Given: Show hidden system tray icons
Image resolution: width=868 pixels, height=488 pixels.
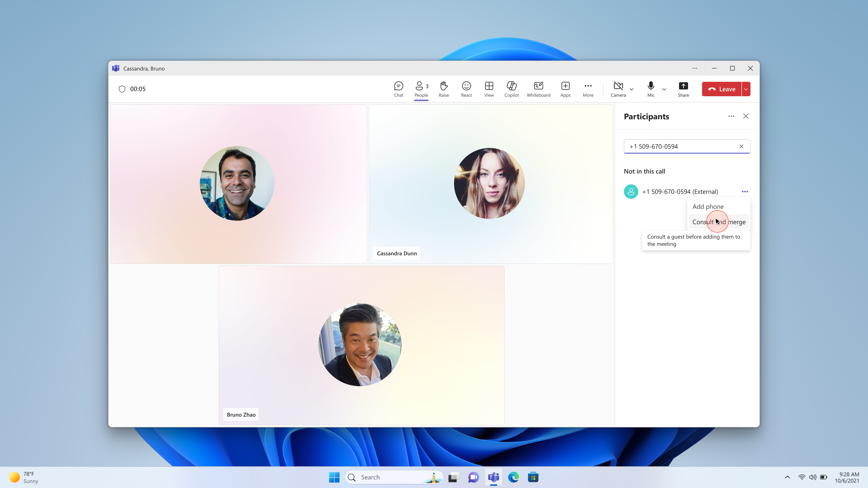Looking at the screenshot, I should [x=787, y=477].
